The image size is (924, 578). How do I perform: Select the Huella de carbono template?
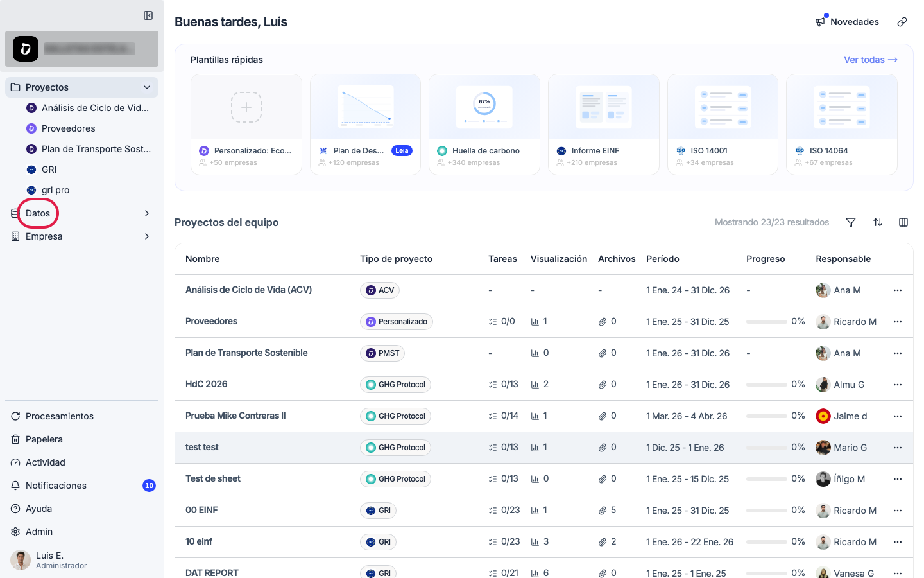pyautogui.click(x=484, y=125)
